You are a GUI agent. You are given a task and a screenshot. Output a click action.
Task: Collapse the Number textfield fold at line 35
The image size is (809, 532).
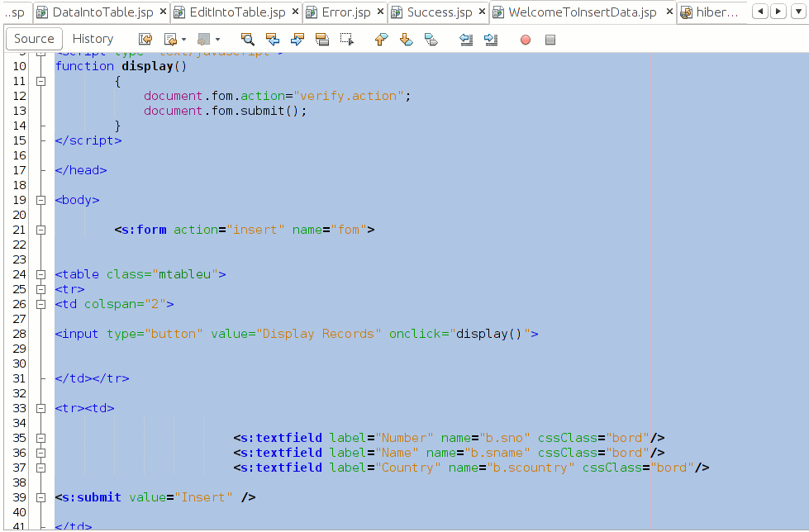(x=40, y=438)
